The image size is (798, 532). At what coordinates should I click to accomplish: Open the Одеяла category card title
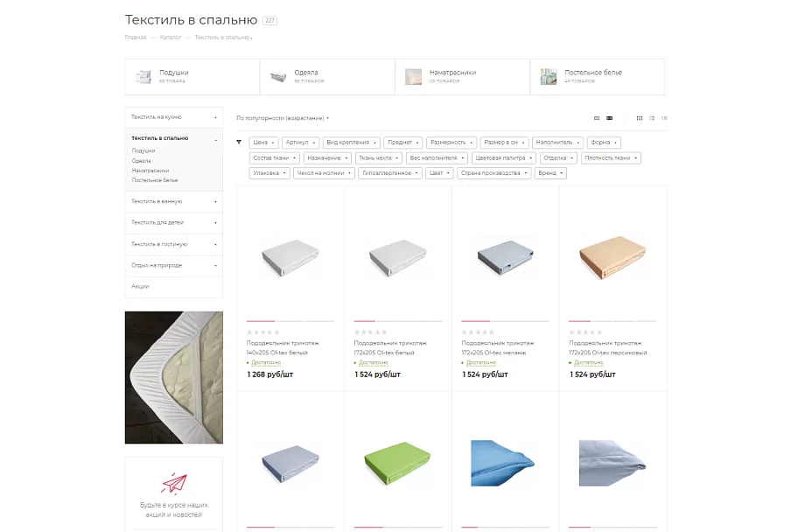(306, 73)
